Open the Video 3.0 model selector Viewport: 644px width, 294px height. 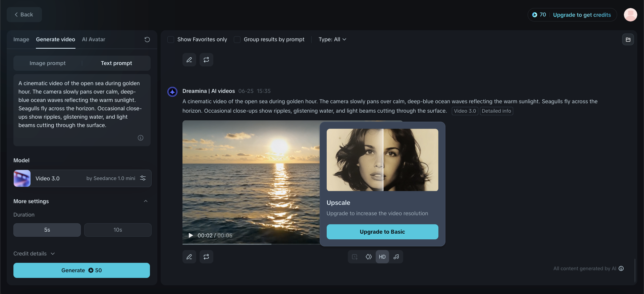click(x=83, y=178)
